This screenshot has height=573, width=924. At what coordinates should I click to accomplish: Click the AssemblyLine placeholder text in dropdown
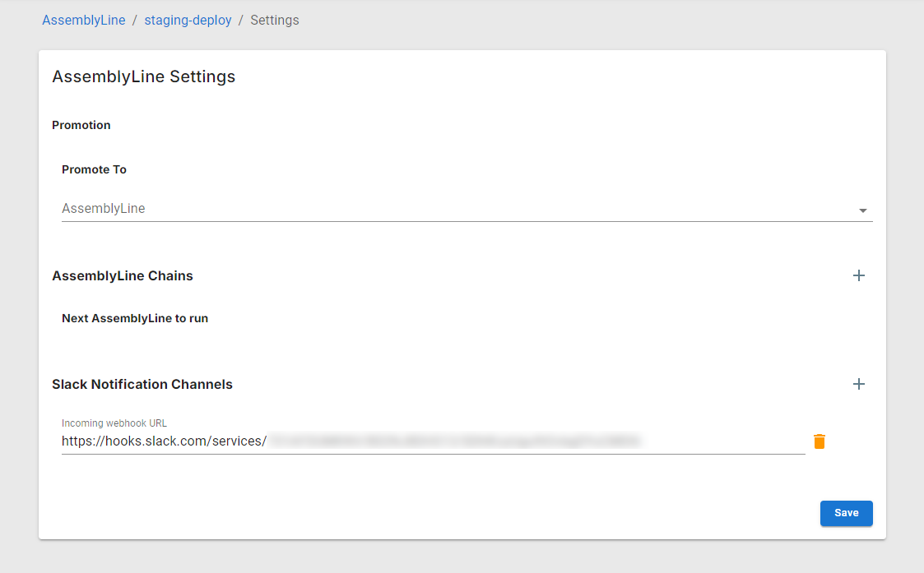(x=104, y=209)
